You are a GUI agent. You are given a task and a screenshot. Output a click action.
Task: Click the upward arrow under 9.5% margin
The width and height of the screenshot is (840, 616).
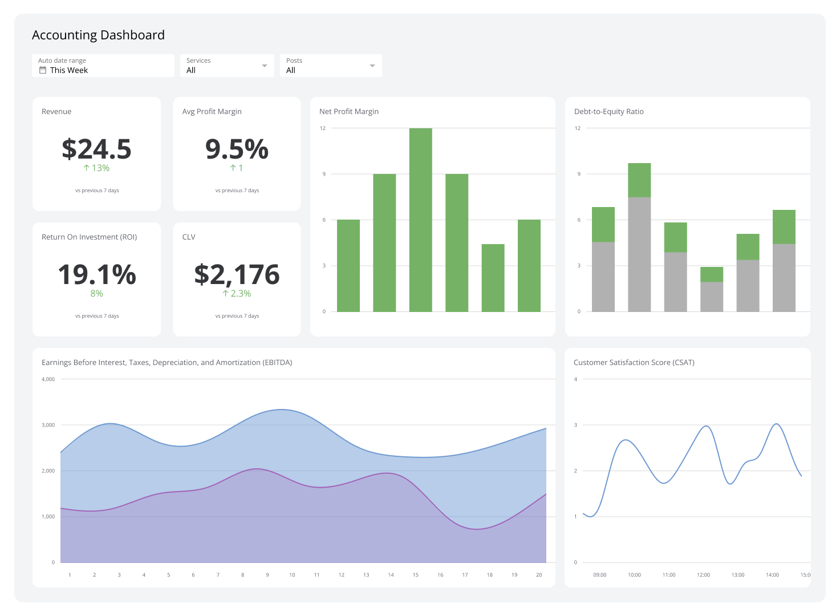(x=232, y=168)
